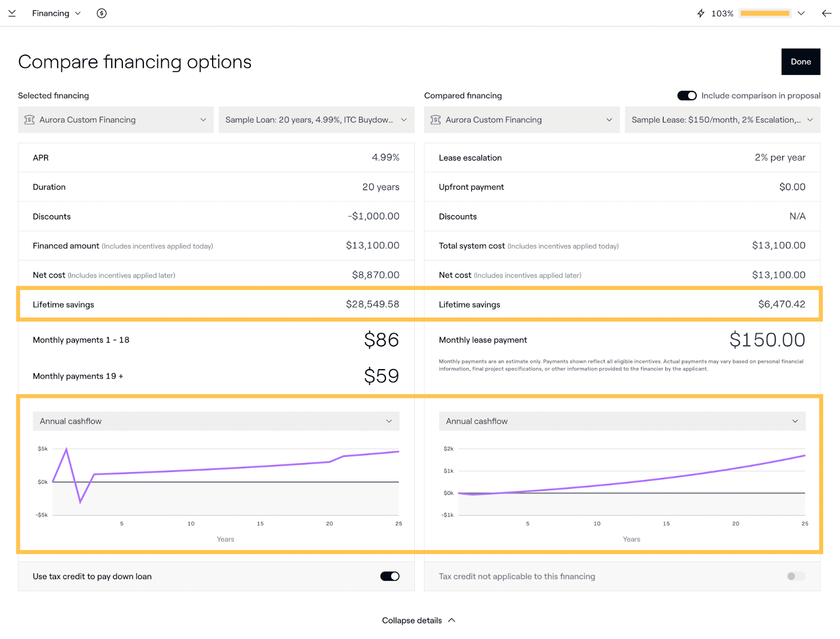Click the chevron beside the energy offset bar
840x639 pixels.
coord(801,13)
